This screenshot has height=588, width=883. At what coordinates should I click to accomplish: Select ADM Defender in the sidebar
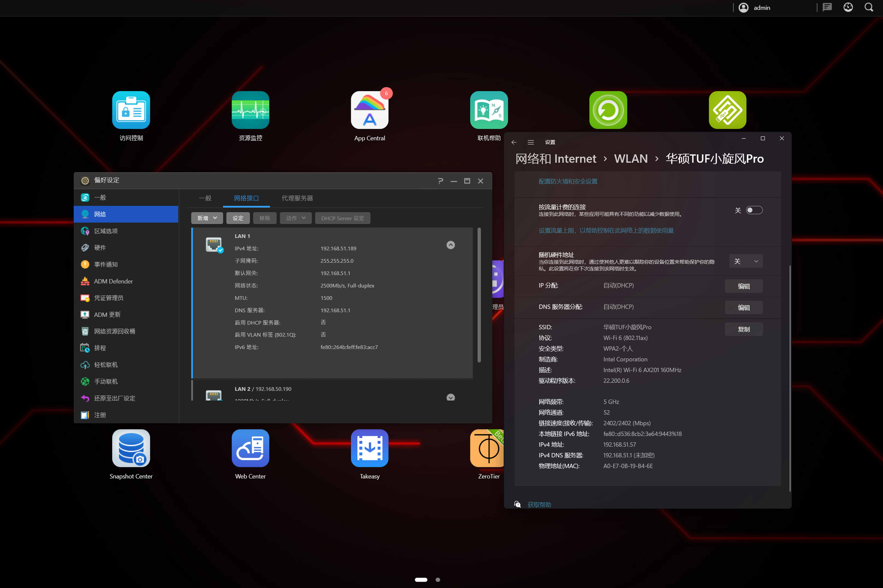[113, 281]
